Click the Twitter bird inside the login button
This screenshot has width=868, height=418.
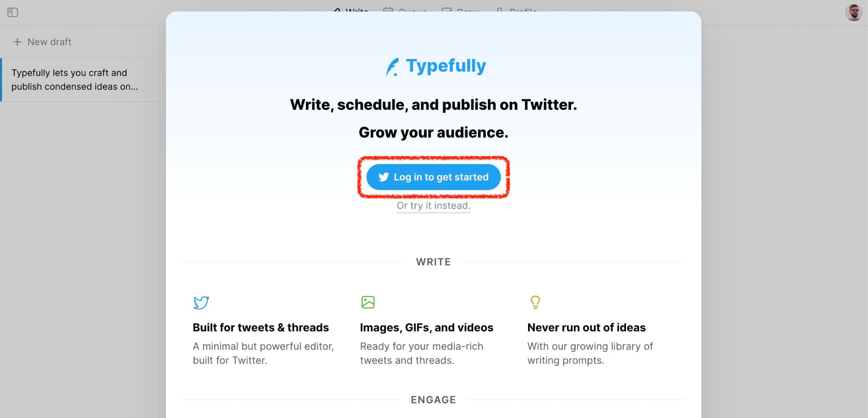(x=384, y=178)
